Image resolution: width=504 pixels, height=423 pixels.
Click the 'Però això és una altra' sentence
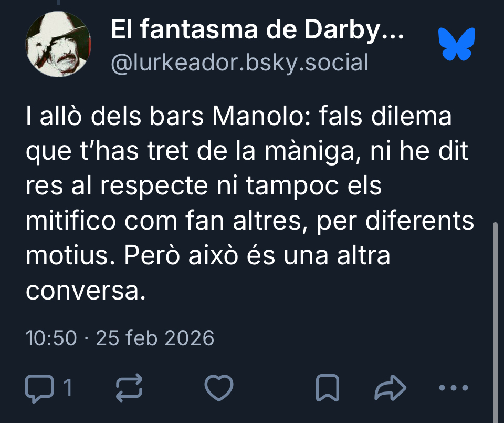[257, 256]
